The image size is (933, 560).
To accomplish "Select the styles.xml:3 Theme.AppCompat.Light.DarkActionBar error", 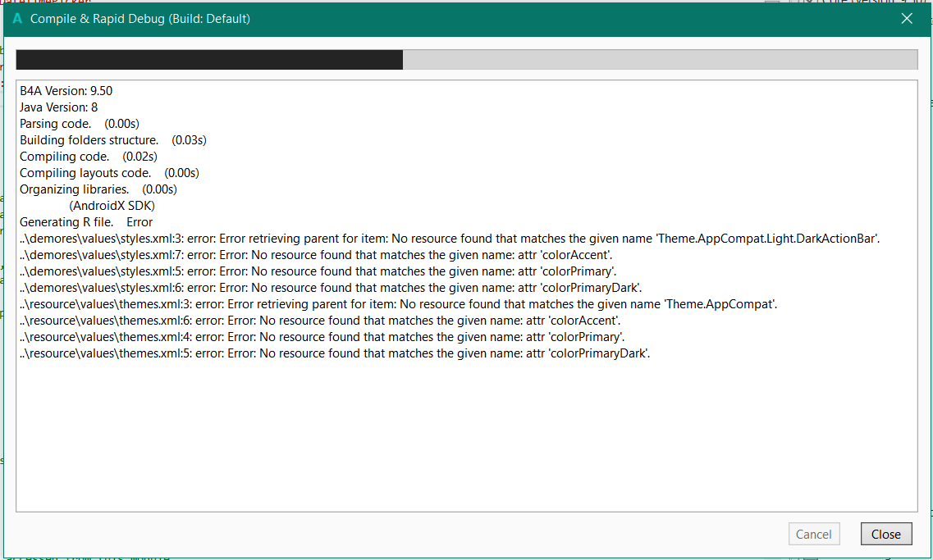I will tap(450, 239).
